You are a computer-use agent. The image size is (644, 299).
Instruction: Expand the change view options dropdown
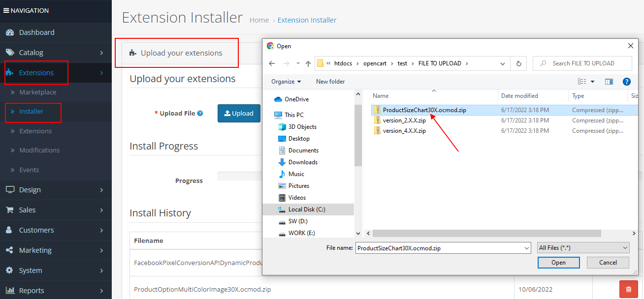pyautogui.click(x=592, y=82)
